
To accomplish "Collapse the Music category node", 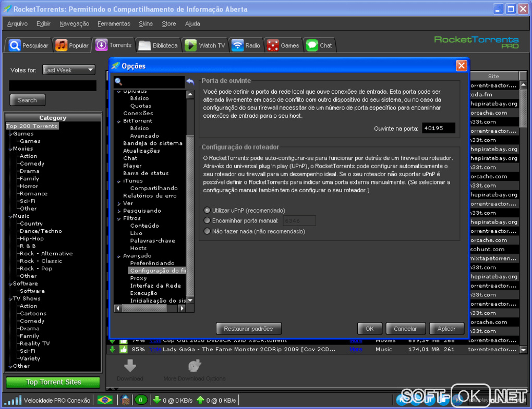I will click(10, 217).
